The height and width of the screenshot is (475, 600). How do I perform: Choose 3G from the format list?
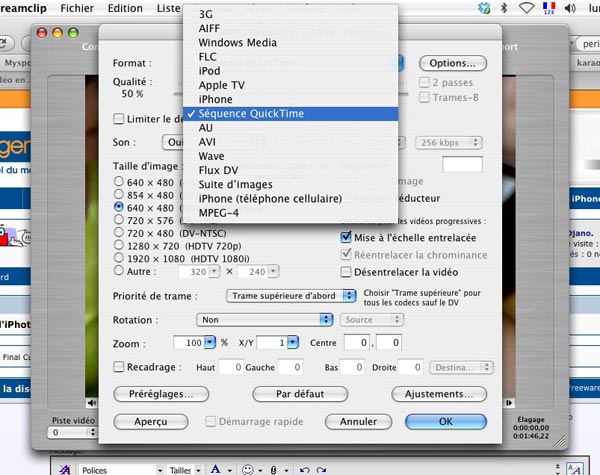tap(290, 14)
